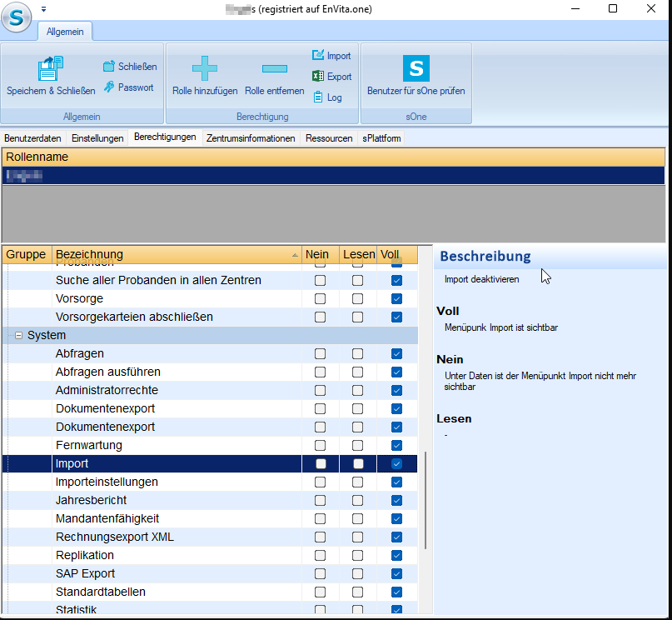Viewport: 672px width, 620px height.
Task: Click Benutzer für sOne prüfen icon
Action: pos(416,69)
